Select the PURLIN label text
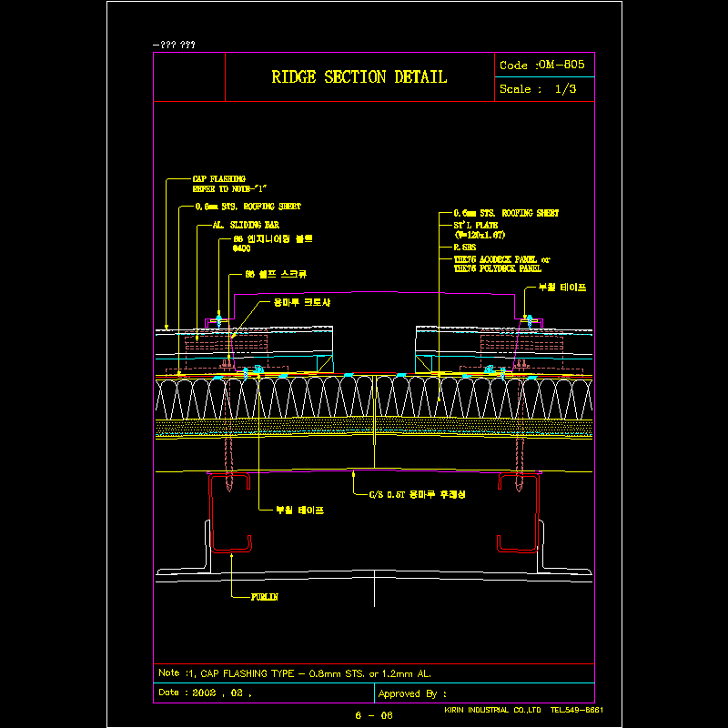 [264, 597]
